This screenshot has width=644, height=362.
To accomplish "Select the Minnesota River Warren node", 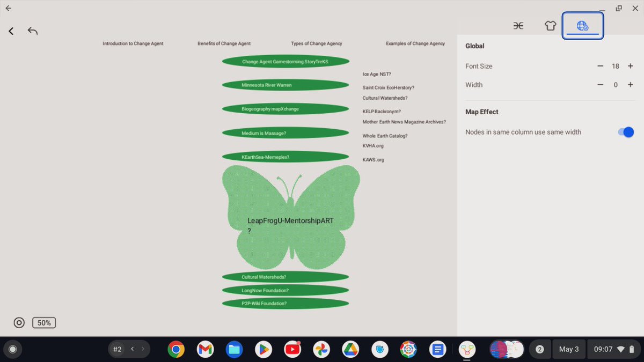I will [x=285, y=85].
